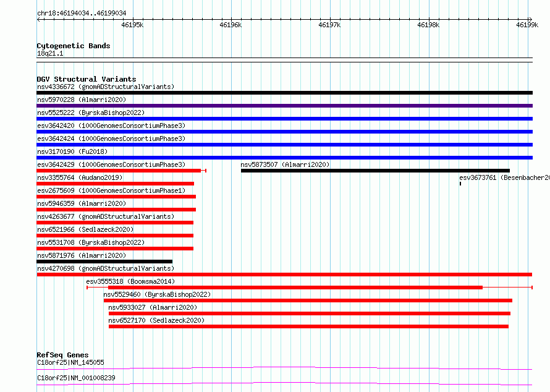Screen dimensions: 550x392
Task: Click the RefSeq Genes track title
Action: (x=62, y=355)
